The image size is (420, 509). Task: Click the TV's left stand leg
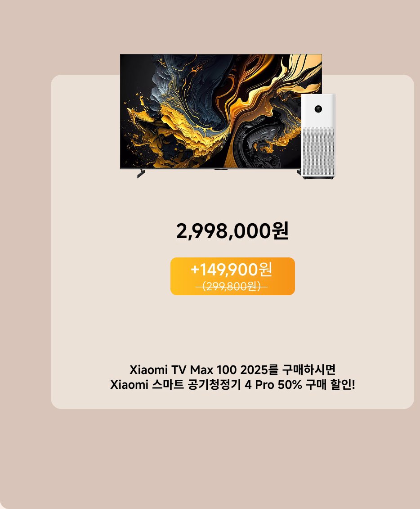[140, 174]
